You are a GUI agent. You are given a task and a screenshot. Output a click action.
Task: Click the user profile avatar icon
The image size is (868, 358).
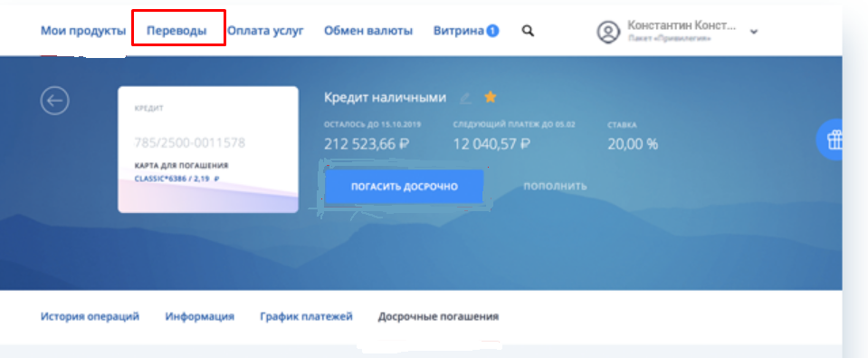click(x=608, y=32)
